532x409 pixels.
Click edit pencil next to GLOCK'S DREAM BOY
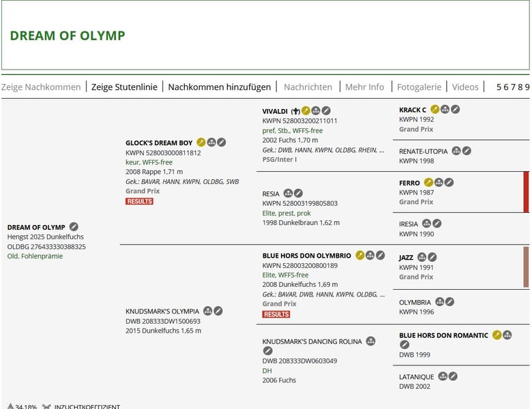click(x=222, y=142)
